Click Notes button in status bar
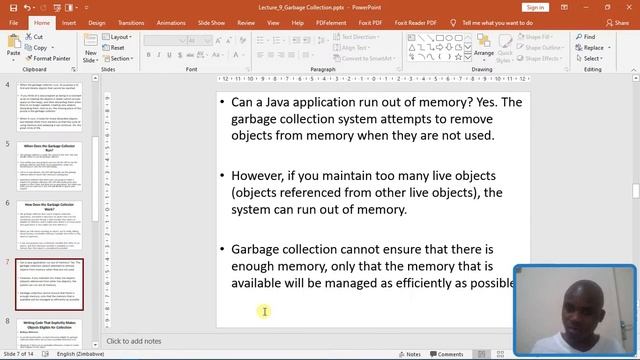This screenshot has height=360, width=640. [x=410, y=354]
